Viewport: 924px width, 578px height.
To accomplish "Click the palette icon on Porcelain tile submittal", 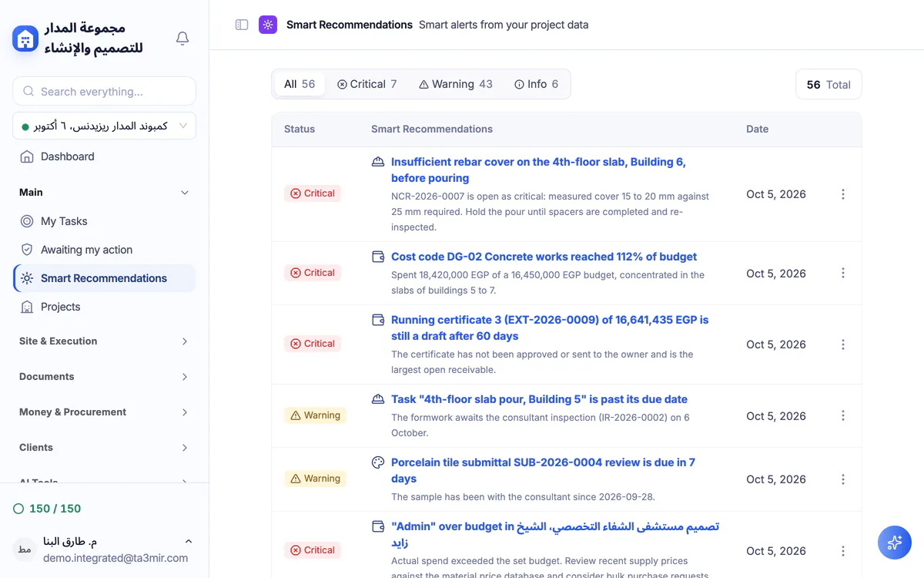I will [x=378, y=462].
